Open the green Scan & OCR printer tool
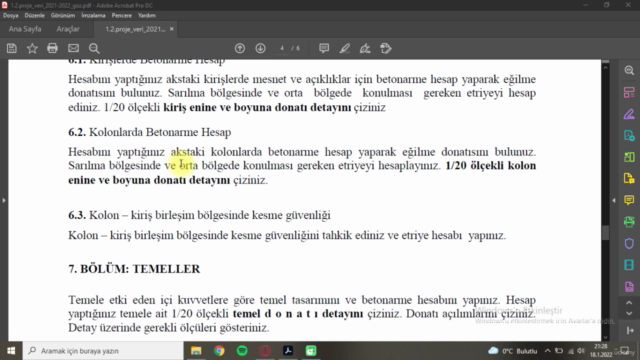Image resolution: width=640 pixels, height=360 pixels. [x=629, y=222]
